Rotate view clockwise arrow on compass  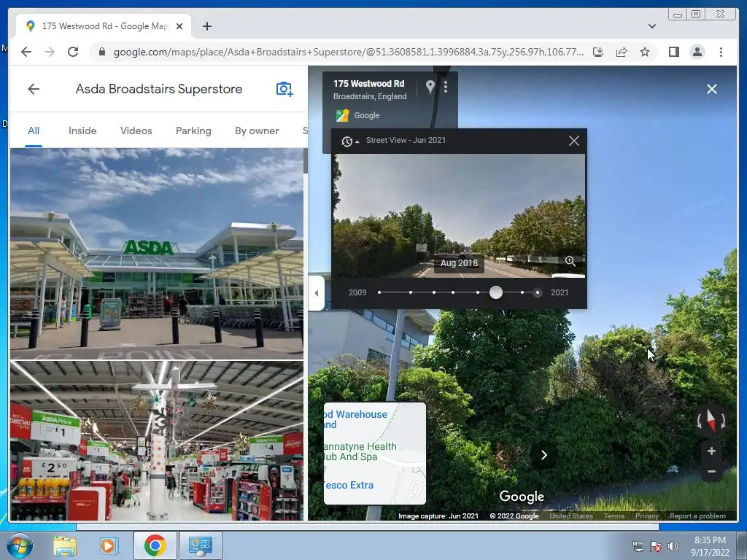(x=723, y=421)
